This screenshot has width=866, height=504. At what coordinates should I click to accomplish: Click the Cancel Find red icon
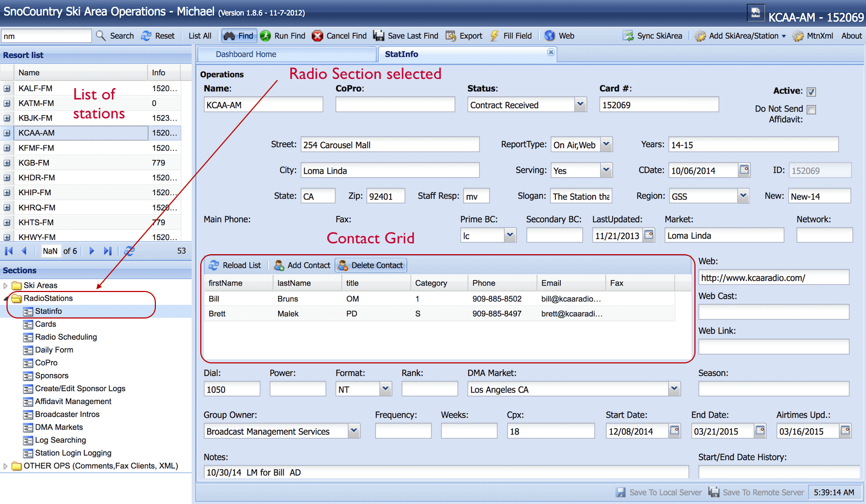pyautogui.click(x=318, y=36)
